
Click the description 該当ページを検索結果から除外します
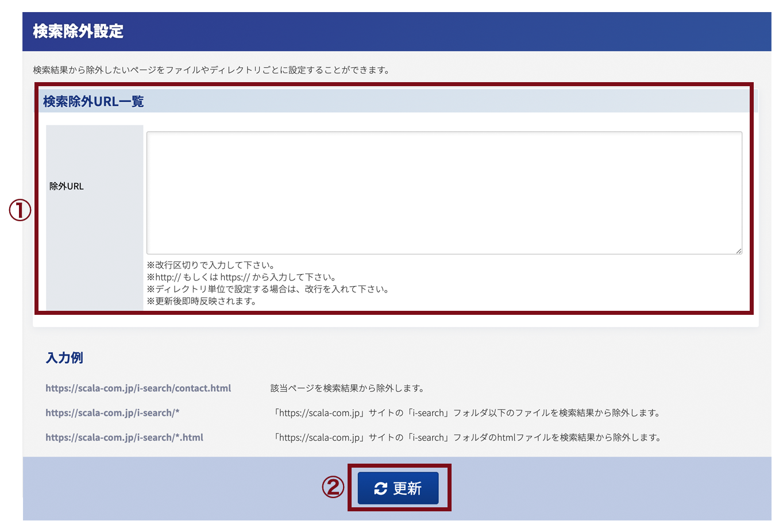point(348,388)
